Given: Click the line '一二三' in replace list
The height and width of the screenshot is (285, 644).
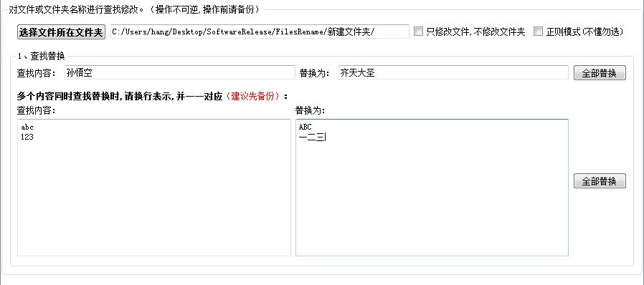Looking at the screenshot, I should 312,137.
